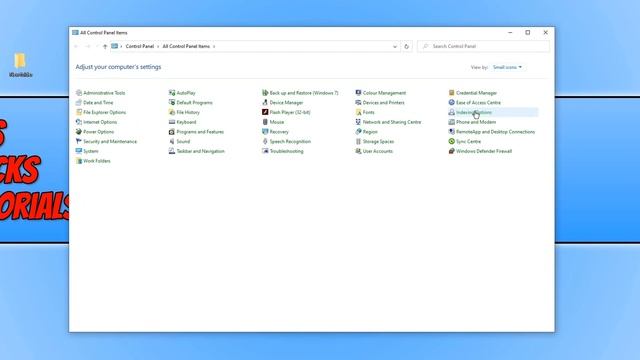The width and height of the screenshot is (640, 360).
Task: Open the Troubleshooting icon
Action: click(265, 151)
